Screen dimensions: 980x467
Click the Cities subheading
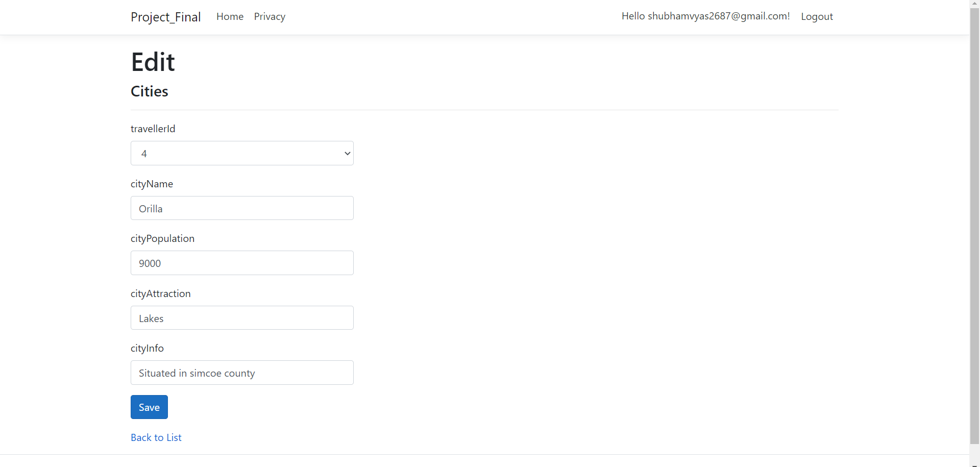[x=149, y=91]
